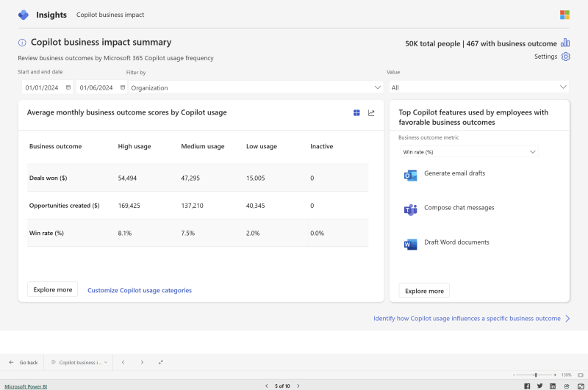The height and width of the screenshot is (390, 588).
Task: Share report via Facebook icon
Action: [527, 386]
